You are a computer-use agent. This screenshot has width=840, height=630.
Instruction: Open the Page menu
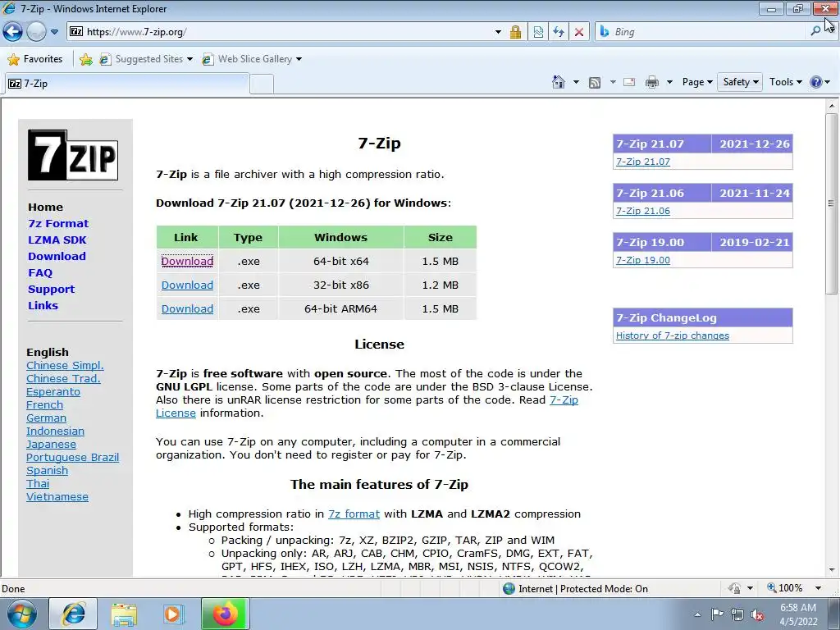[x=697, y=82]
